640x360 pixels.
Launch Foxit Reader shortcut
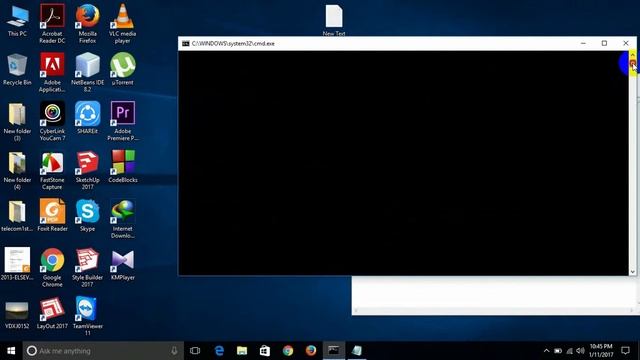point(52,216)
